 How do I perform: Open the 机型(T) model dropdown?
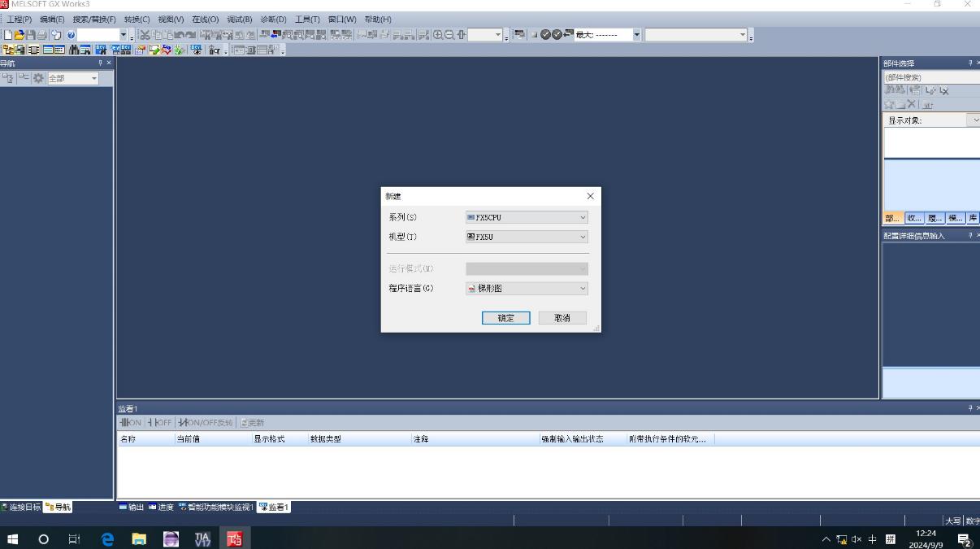[527, 237]
